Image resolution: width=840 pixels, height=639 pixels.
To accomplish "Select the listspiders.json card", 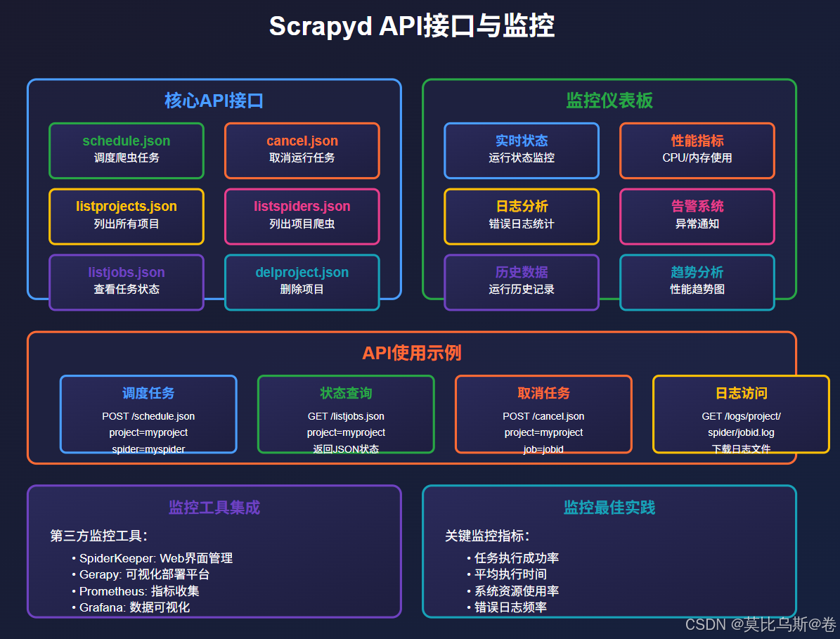I will [302, 217].
